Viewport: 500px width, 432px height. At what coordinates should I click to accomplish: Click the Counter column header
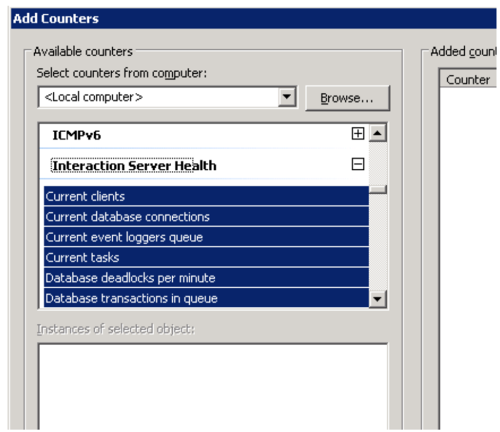coord(468,80)
